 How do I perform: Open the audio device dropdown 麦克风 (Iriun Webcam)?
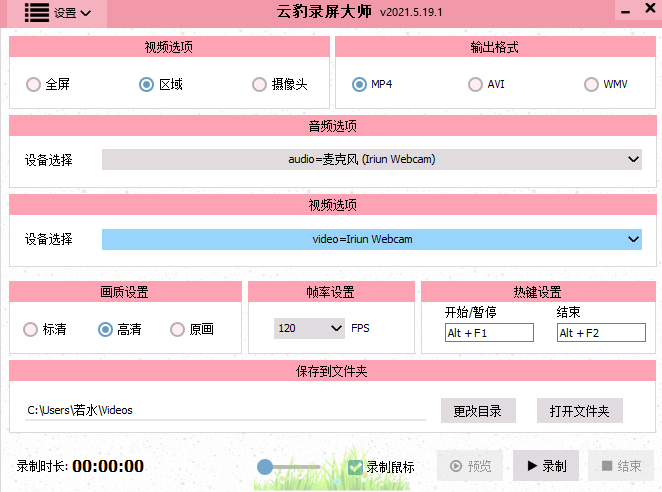pos(372,159)
